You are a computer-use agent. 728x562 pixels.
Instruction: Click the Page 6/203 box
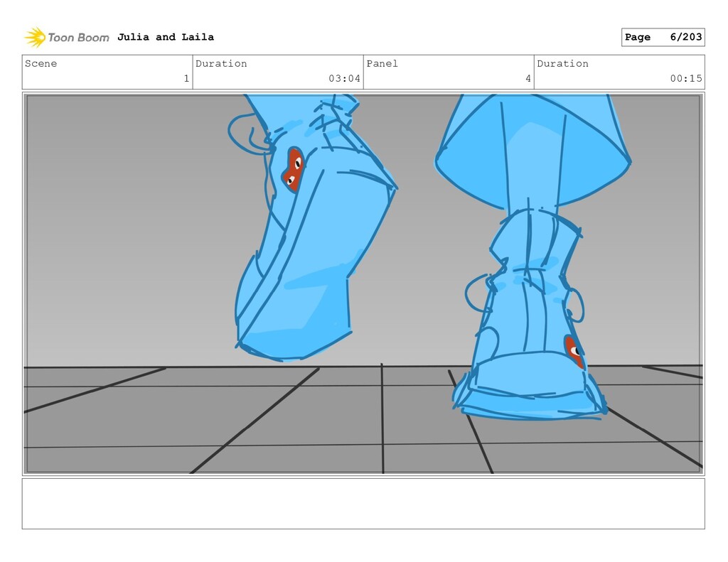click(663, 37)
